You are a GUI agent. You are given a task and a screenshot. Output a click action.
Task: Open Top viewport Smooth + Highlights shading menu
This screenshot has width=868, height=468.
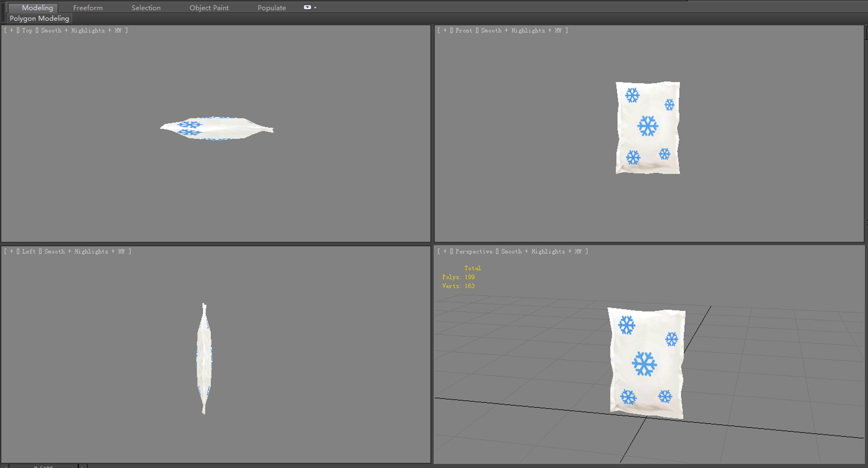(81, 30)
